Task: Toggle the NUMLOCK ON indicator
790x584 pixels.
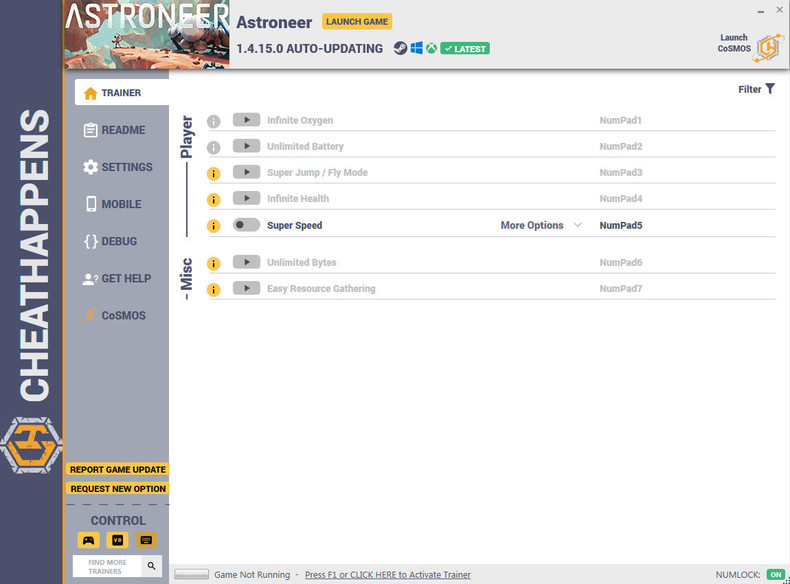Action: 775,574
